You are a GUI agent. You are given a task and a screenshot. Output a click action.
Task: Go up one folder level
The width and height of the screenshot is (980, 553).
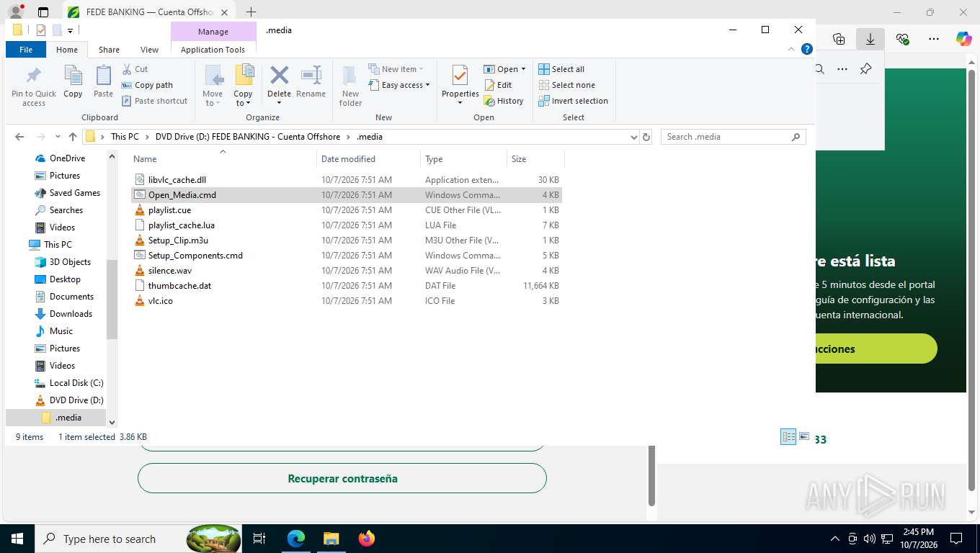[73, 137]
